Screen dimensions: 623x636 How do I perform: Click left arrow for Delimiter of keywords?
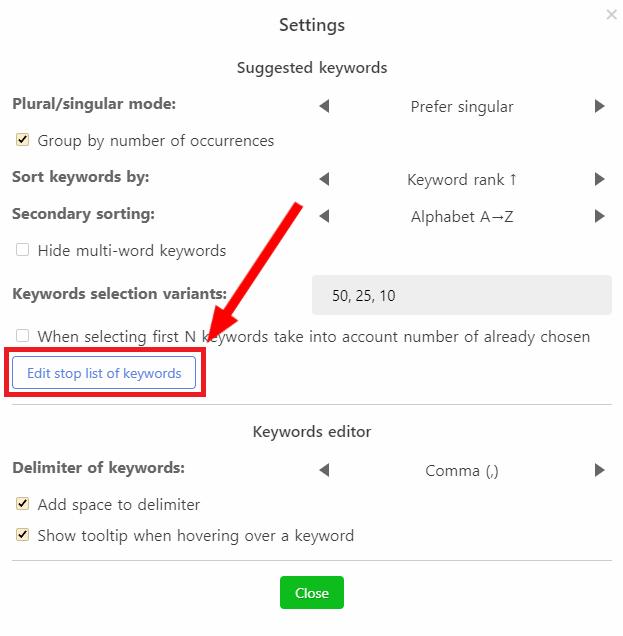tap(324, 470)
